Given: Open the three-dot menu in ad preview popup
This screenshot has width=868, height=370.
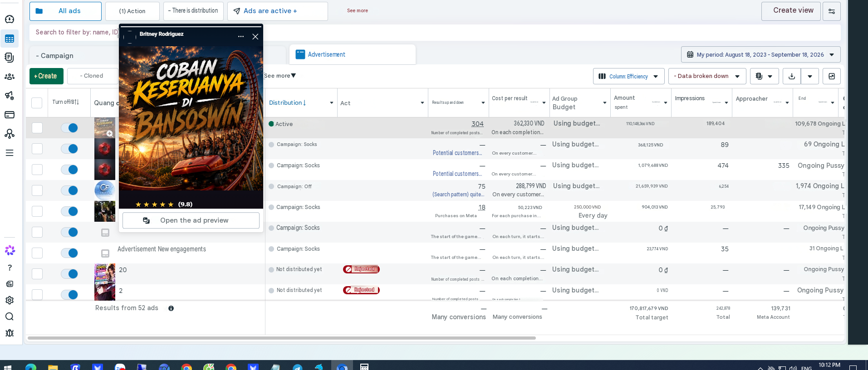Looking at the screenshot, I should [241, 37].
